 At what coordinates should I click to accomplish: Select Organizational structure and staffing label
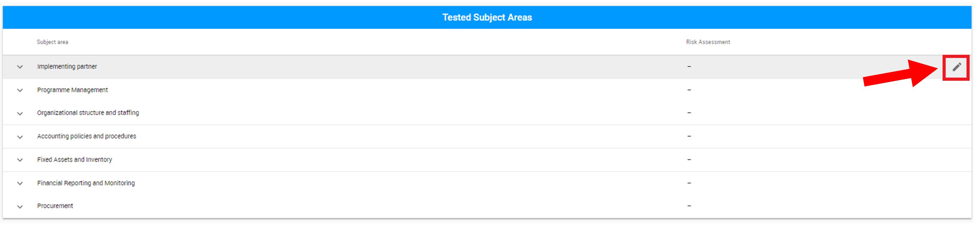coord(88,113)
